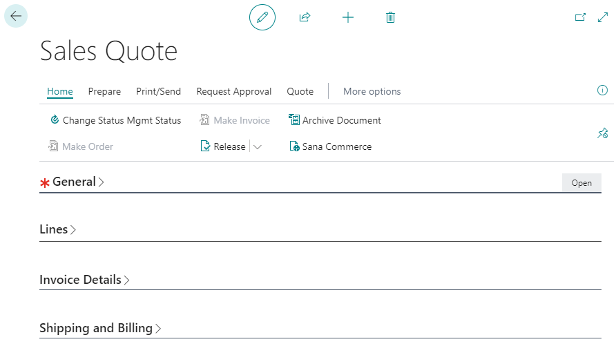Open the Release dropdown arrow

pyautogui.click(x=258, y=146)
